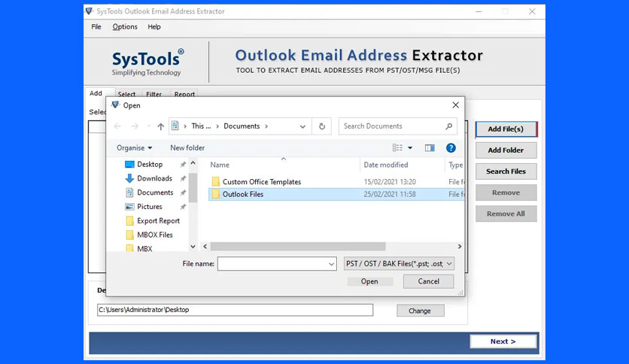Screen dimensions: 629x364
Task: Click the Remove button
Action: pyautogui.click(x=506, y=193)
